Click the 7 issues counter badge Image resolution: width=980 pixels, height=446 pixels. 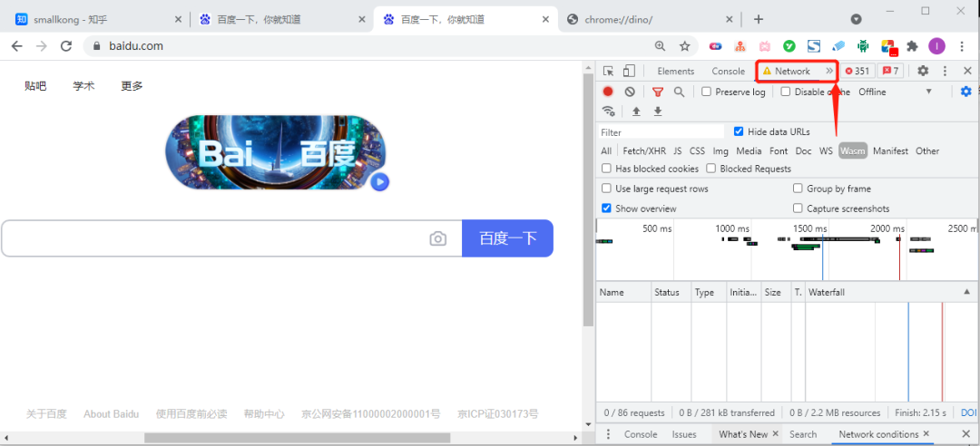(890, 72)
